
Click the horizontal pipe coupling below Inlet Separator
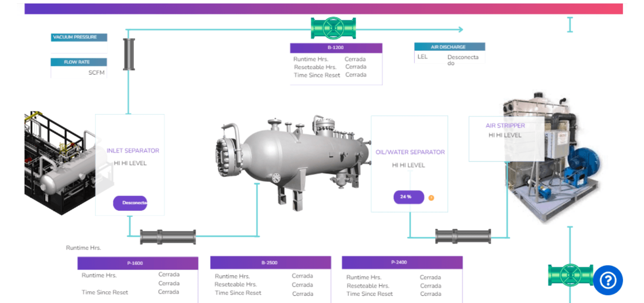click(x=168, y=237)
